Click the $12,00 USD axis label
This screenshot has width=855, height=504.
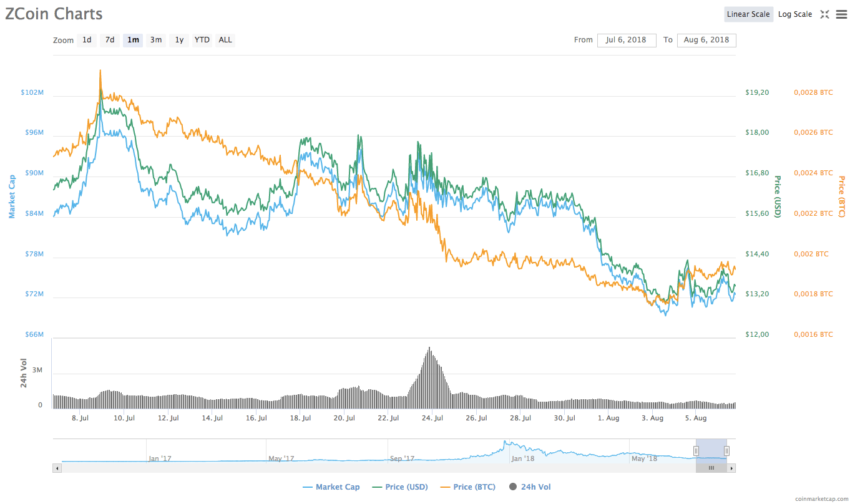click(x=757, y=334)
